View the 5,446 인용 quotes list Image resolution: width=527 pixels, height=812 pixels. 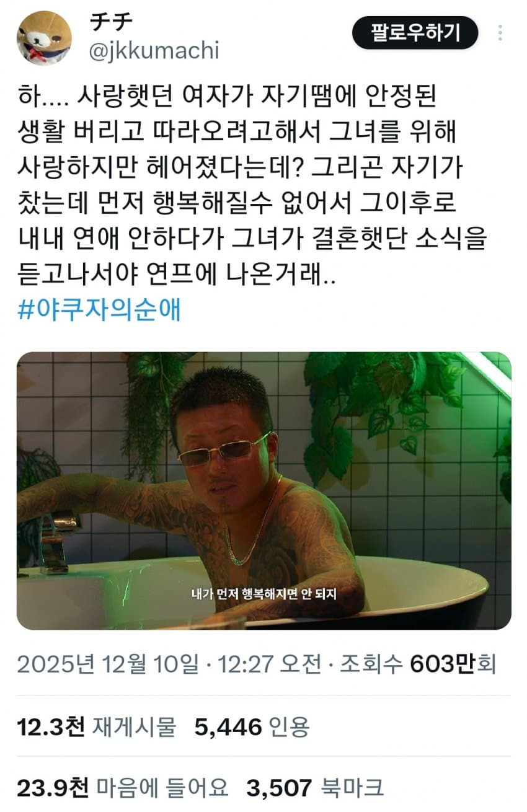pyautogui.click(x=252, y=726)
